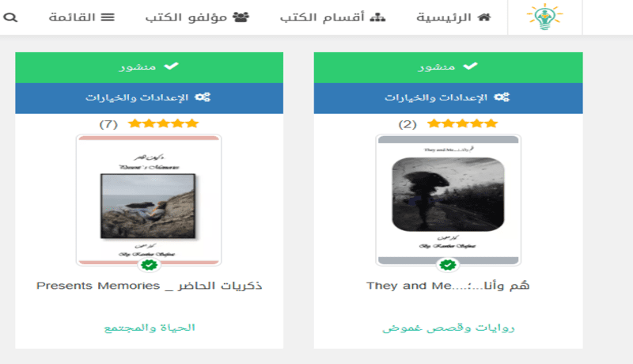633x364 pixels.
Task: Open the lightbulb site logo
Action: click(x=544, y=17)
